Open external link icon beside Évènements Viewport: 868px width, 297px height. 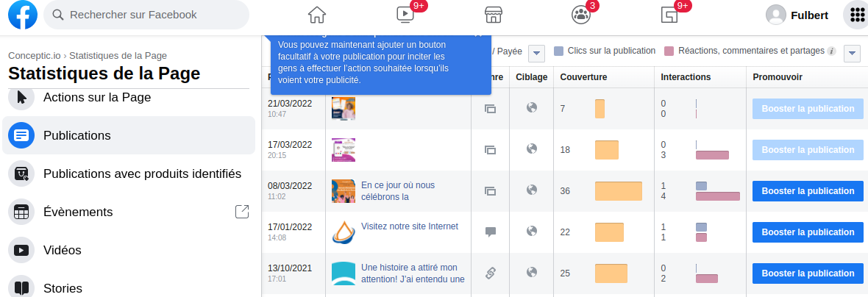click(x=242, y=212)
